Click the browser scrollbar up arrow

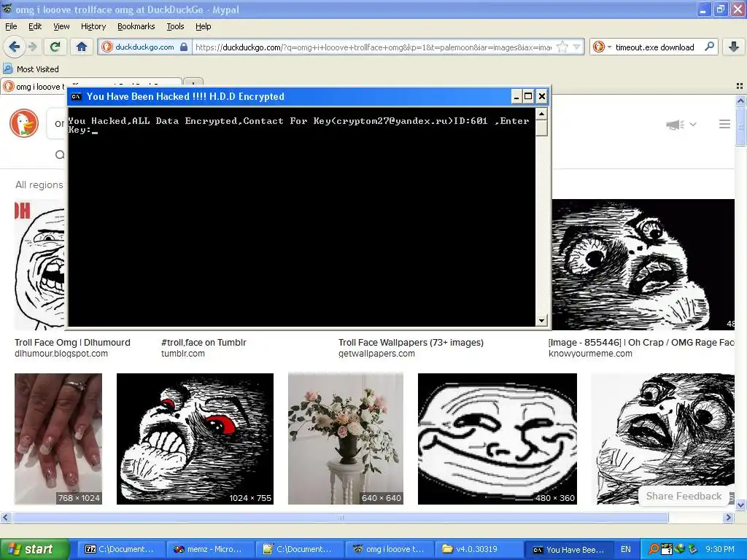point(740,101)
